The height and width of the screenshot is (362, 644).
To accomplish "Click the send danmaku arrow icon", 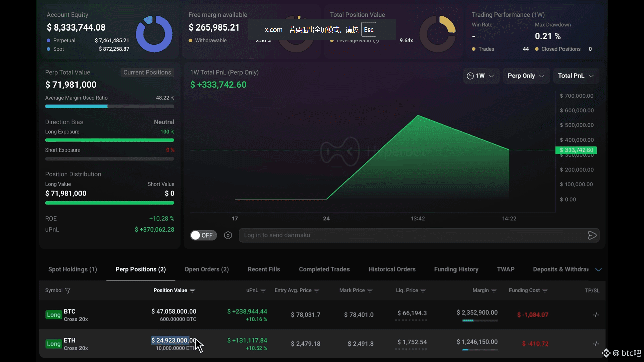I will click(x=592, y=235).
